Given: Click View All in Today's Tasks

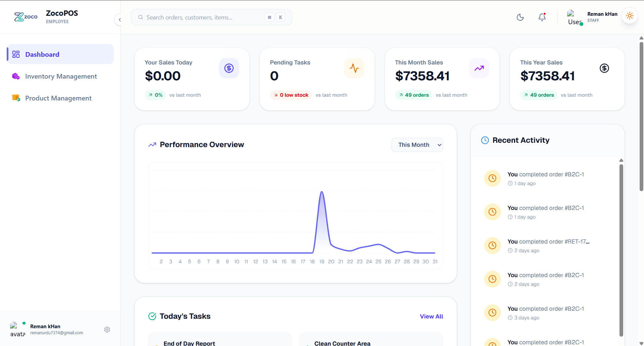Looking at the screenshot, I should tap(431, 316).
